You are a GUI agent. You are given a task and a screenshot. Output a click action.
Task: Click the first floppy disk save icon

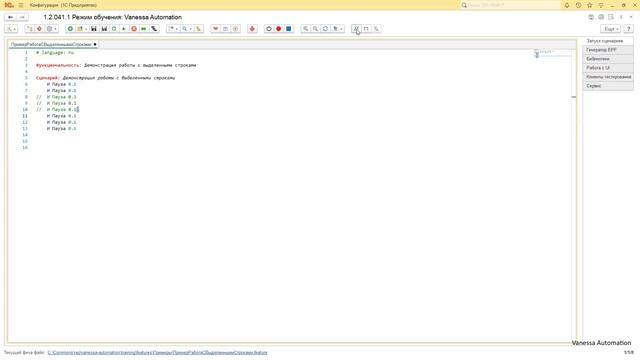click(94, 29)
